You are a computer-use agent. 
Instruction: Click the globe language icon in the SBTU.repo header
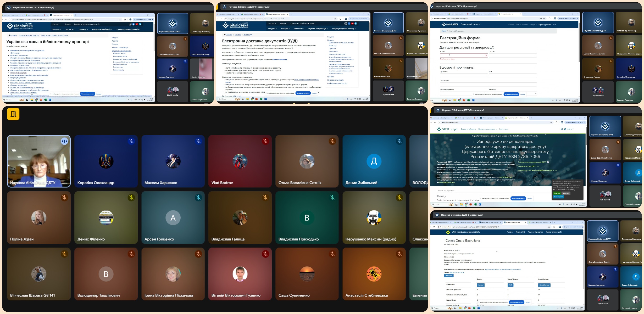pyautogui.click(x=565, y=129)
